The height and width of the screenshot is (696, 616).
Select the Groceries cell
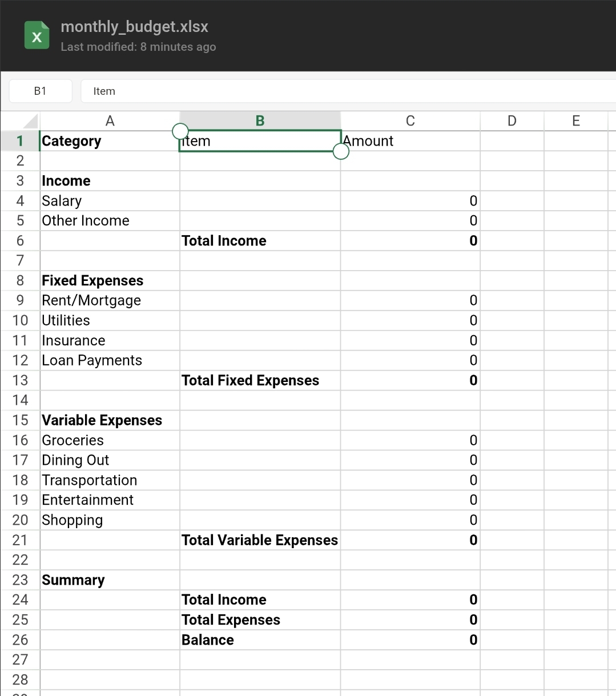coord(110,440)
